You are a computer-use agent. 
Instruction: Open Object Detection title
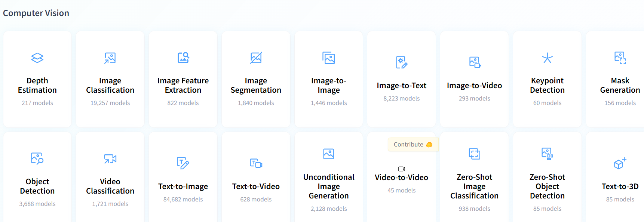37,186
